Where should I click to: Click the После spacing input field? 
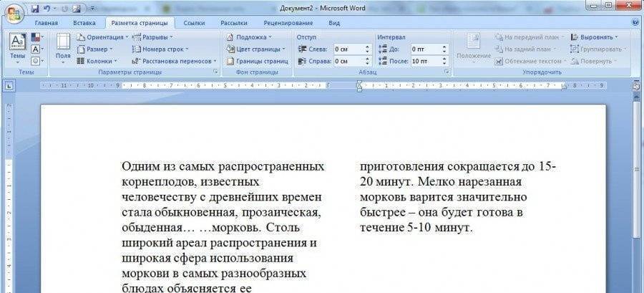tap(424, 61)
